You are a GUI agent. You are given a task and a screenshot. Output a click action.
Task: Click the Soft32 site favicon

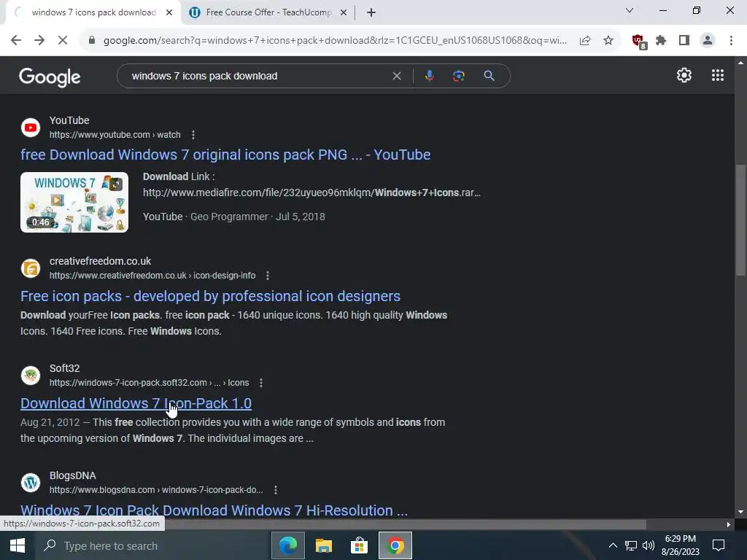click(31, 376)
